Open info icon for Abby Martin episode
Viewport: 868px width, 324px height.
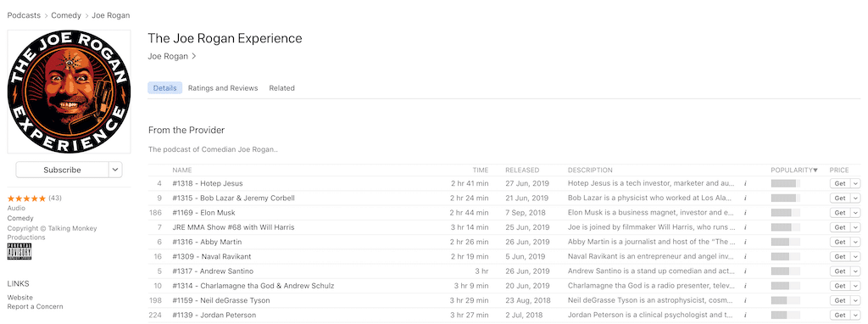pyautogui.click(x=745, y=242)
